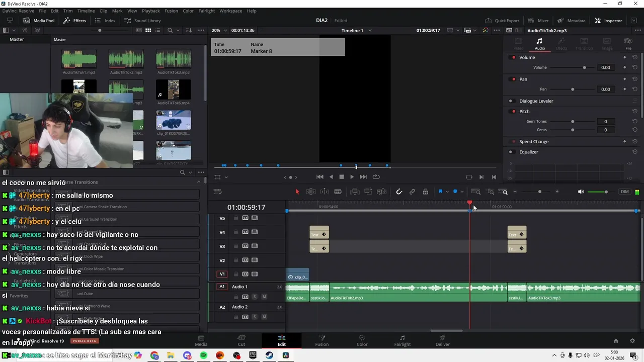The height and width of the screenshot is (362, 644).
Task: Add a marker with the blue marker icon
Action: coord(455,192)
